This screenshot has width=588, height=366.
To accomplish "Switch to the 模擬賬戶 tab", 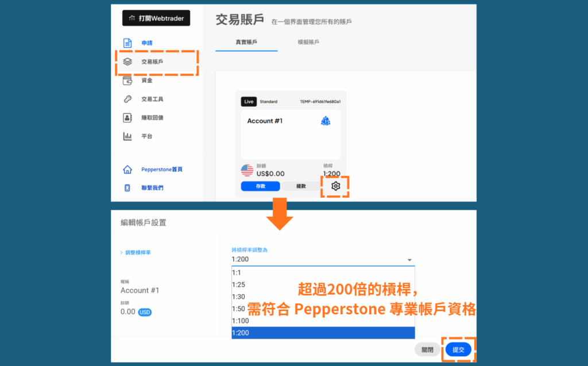I will click(x=308, y=43).
